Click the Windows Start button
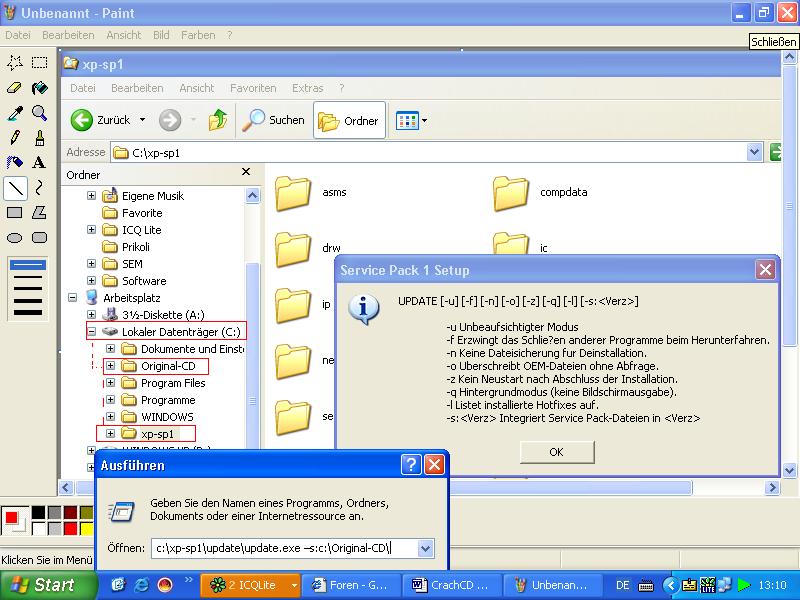This screenshot has width=800, height=600. point(47,585)
